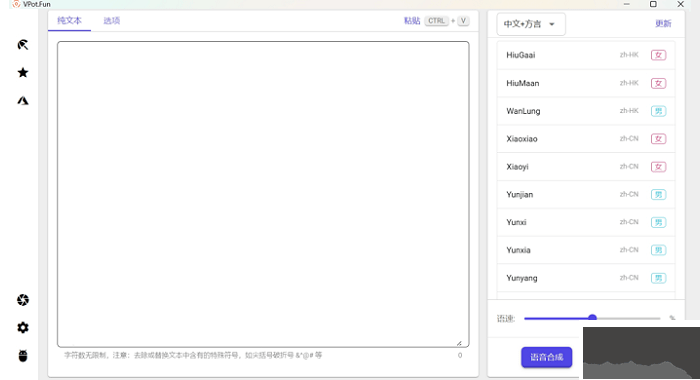700x380 pixels.
Task: Open the umbrella icon in left sidebar
Action: tap(23, 45)
